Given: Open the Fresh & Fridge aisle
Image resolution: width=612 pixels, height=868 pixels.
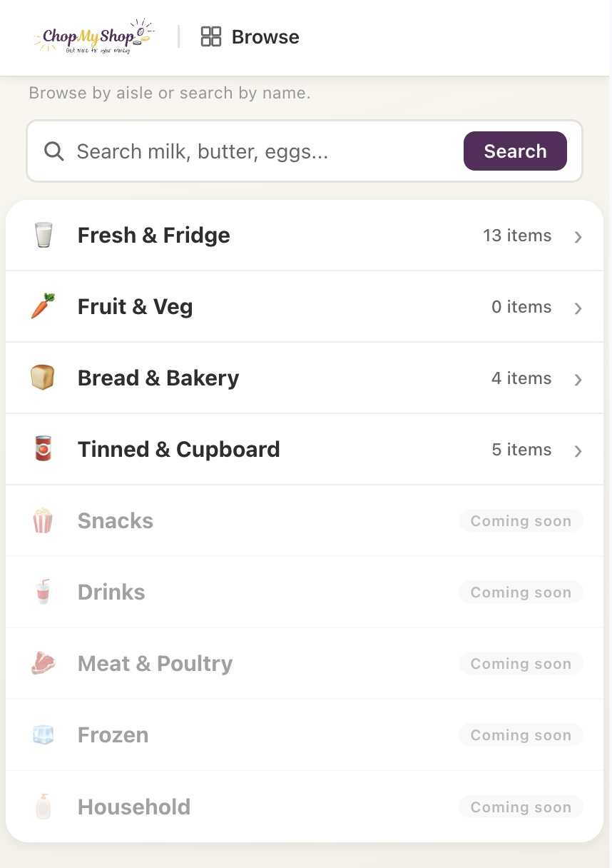Looking at the screenshot, I should point(153,236).
